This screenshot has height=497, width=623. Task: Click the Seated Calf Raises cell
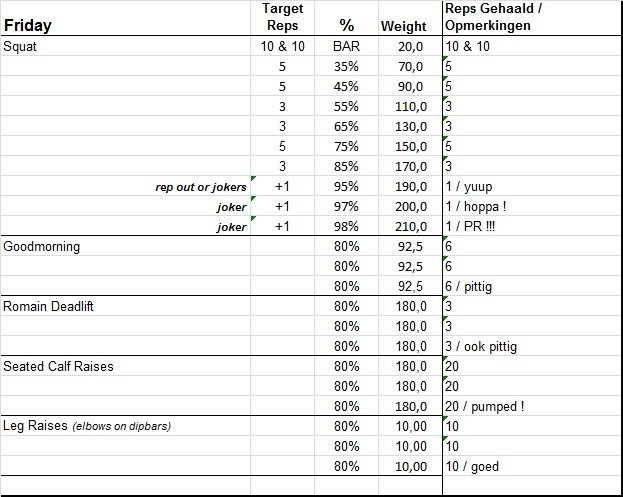pos(58,366)
